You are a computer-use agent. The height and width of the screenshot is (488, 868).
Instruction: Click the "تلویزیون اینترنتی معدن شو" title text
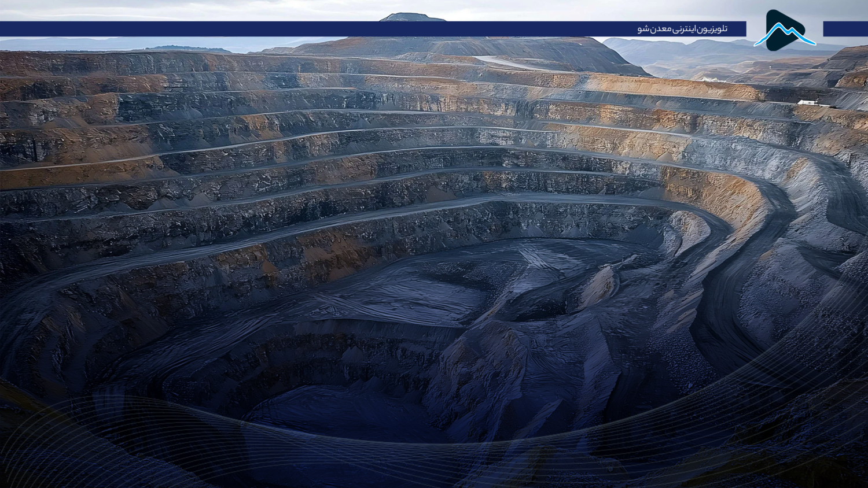[x=682, y=29]
